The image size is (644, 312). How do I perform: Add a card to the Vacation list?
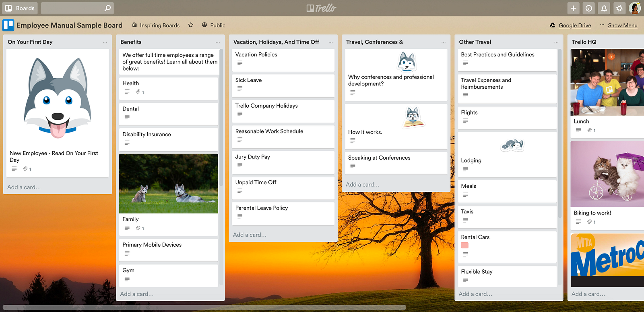pos(250,235)
